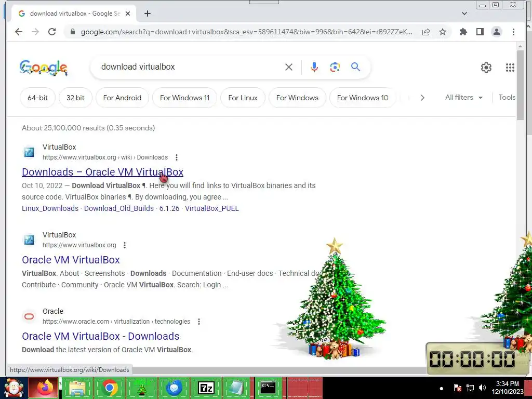Close the download virtualbox tab
This screenshot has width=532, height=399.
click(x=128, y=14)
